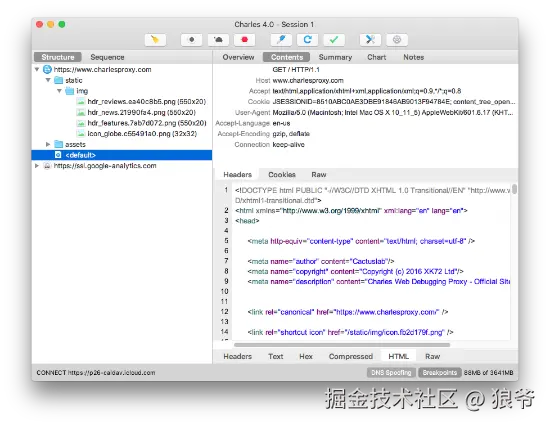Viewport: 550px width, 426px height.
Task: Select the response Text tab
Action: 276,356
